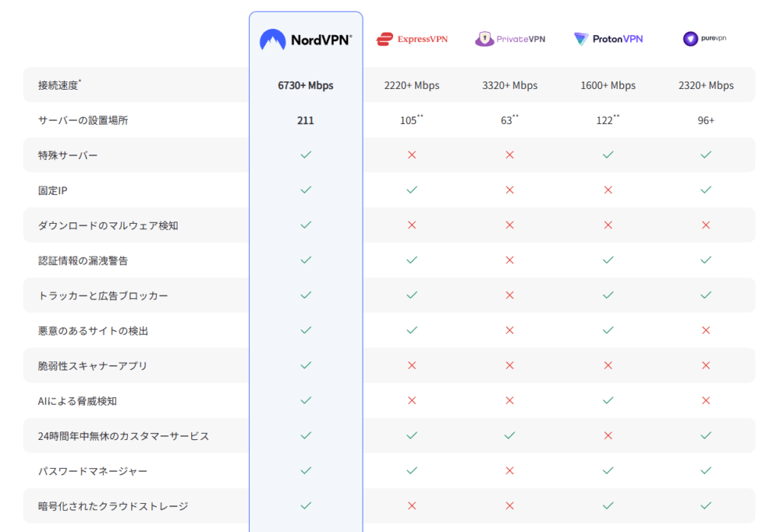Click NordVPN checkmark for 暗号化されたクラウドストレージ

click(306, 505)
